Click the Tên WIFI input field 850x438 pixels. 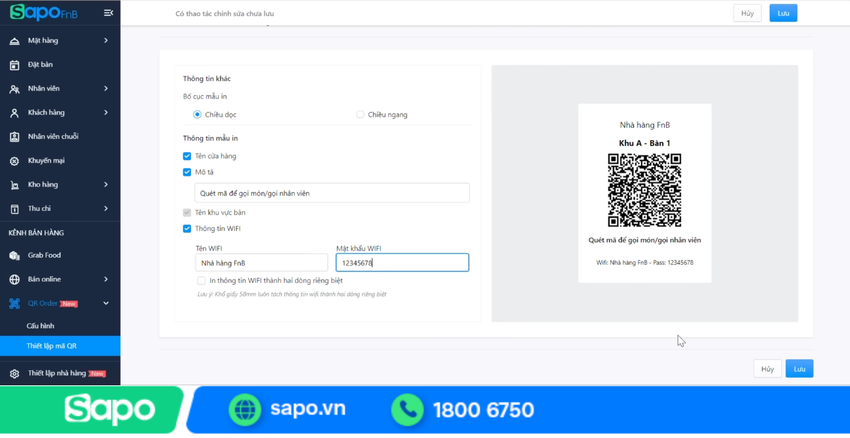click(261, 263)
